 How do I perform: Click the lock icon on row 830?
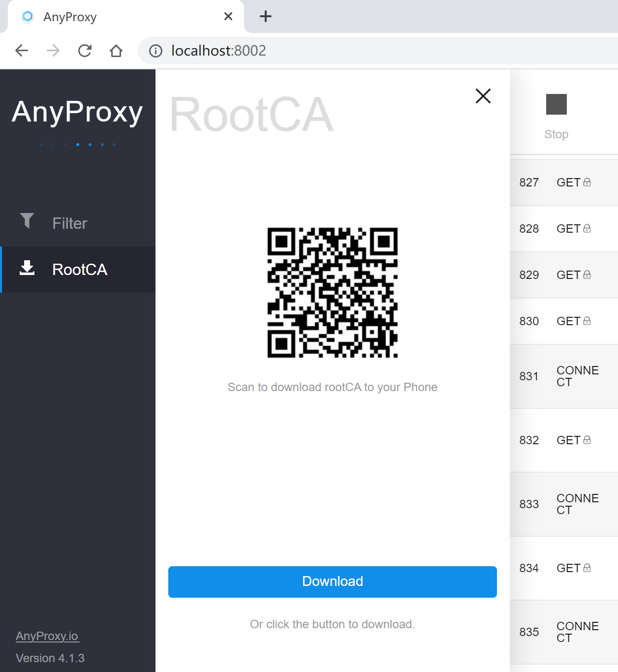pyautogui.click(x=587, y=321)
